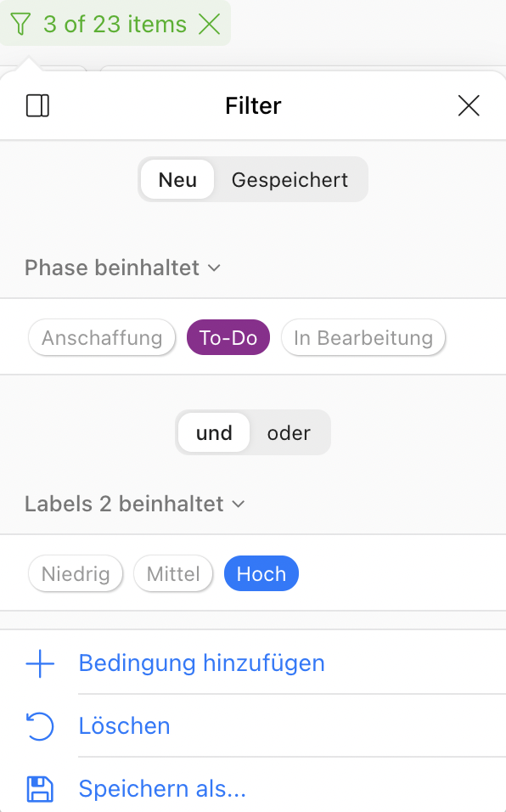Click the plus icon beside Bedingung hinzufügen

point(40,663)
